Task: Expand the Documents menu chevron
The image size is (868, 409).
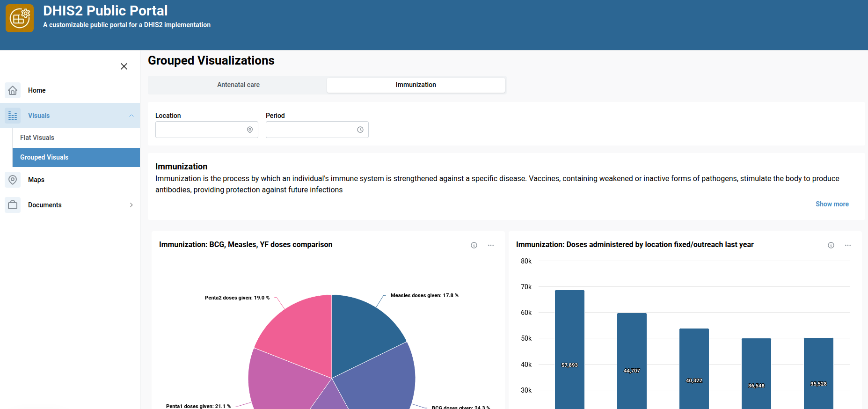Action: (x=131, y=205)
